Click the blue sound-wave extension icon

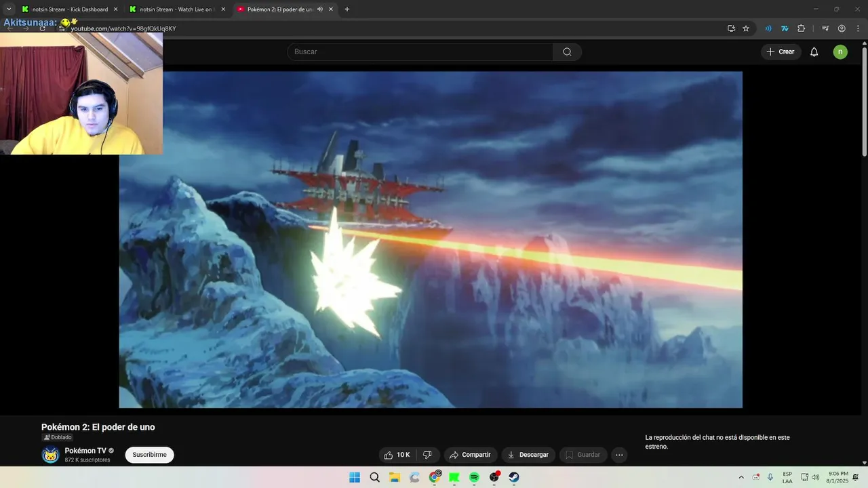[x=768, y=28]
